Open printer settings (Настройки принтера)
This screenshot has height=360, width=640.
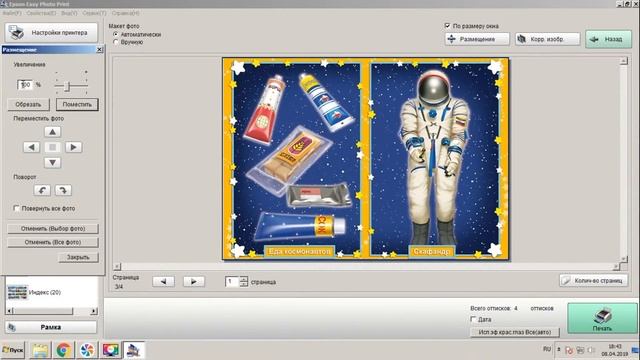[51, 32]
